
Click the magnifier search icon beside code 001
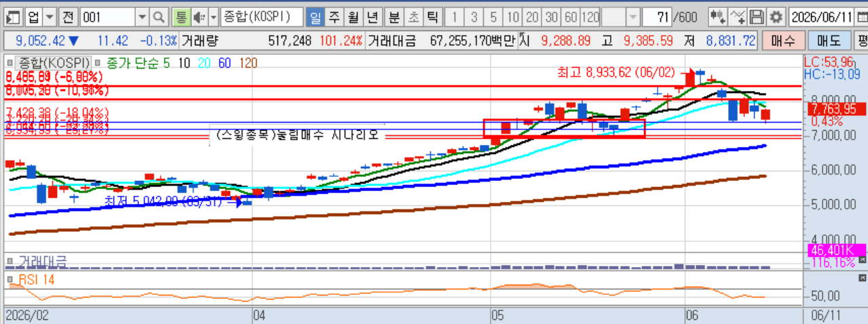(x=158, y=16)
